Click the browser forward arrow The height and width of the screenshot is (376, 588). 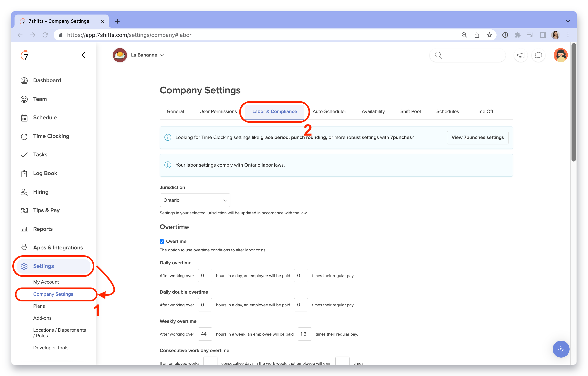(32, 35)
